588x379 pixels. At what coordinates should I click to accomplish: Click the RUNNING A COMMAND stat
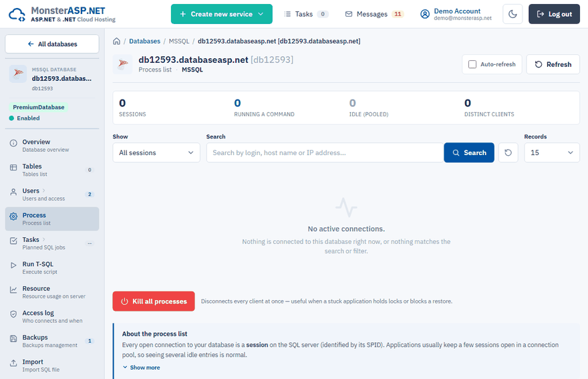click(264, 108)
